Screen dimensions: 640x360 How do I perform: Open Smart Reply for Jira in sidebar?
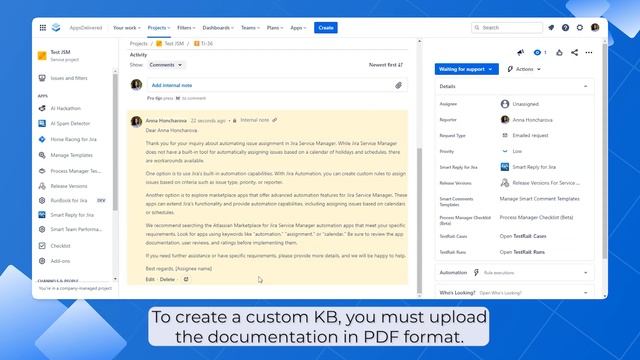[72, 215]
